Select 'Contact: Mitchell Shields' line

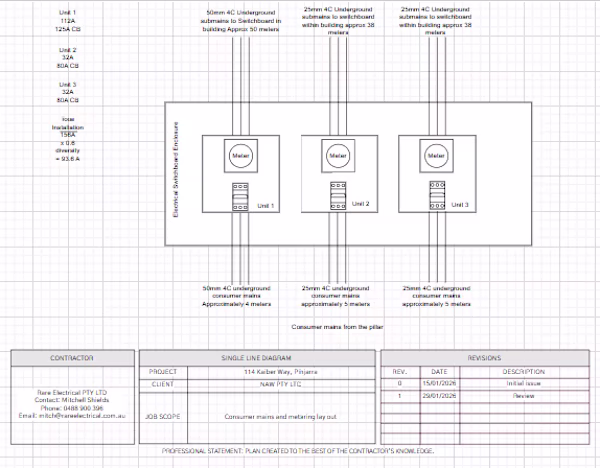[72, 400]
